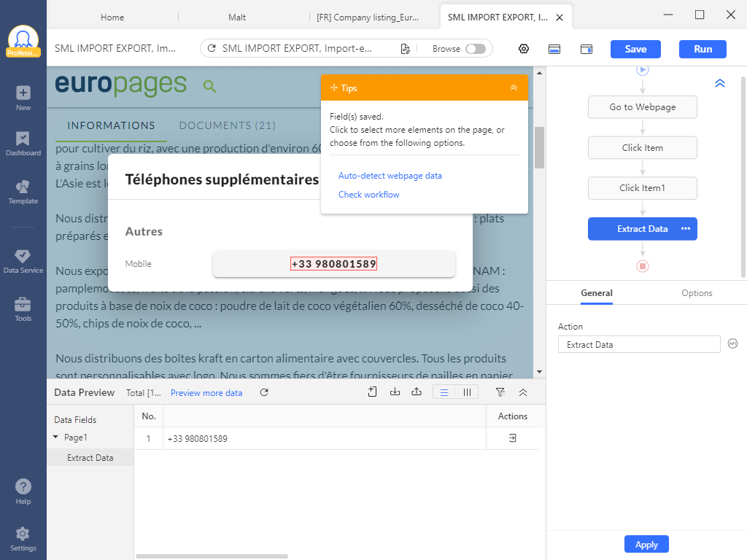This screenshot has width=747, height=560.
Task: Click Preview more data link
Action: (206, 393)
